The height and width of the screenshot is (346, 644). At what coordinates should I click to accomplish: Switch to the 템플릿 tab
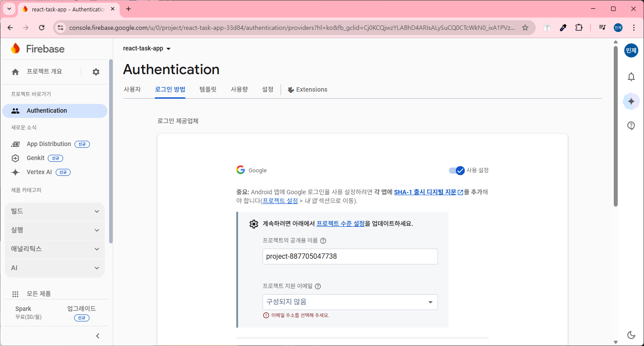[208, 89]
